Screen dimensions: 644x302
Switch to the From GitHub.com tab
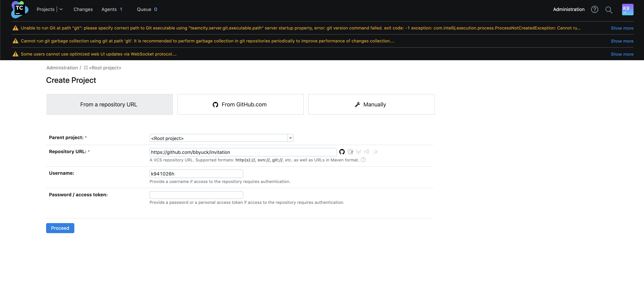pos(240,104)
